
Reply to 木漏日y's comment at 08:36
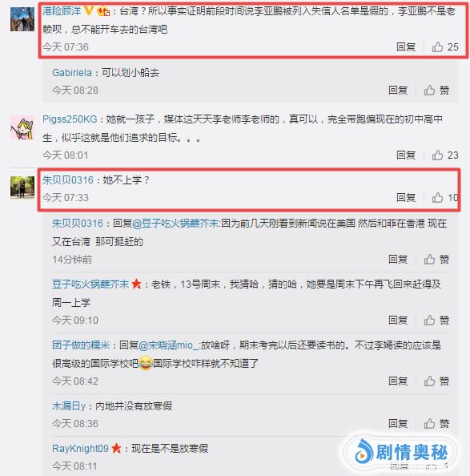[x=398, y=423]
